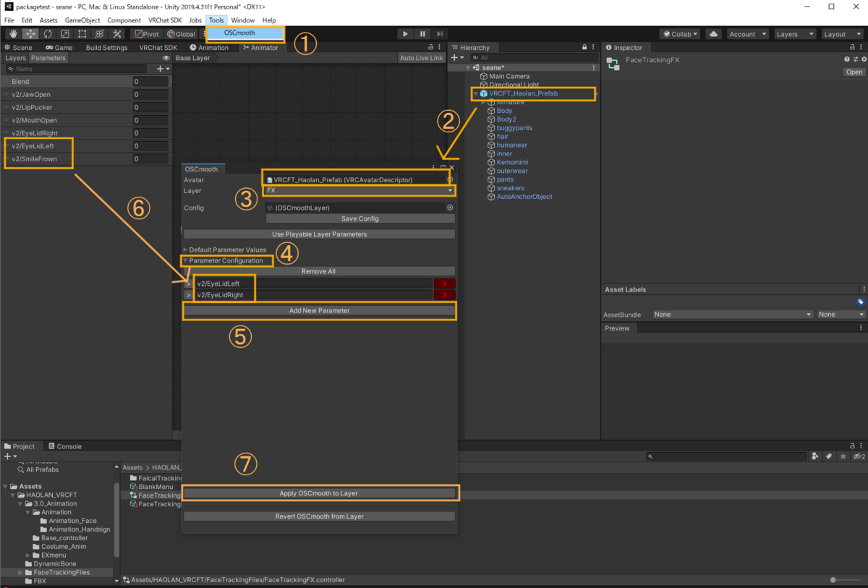This screenshot has height=588, width=868.
Task: Open the Layers dropdown in the toolbar
Action: click(x=794, y=34)
